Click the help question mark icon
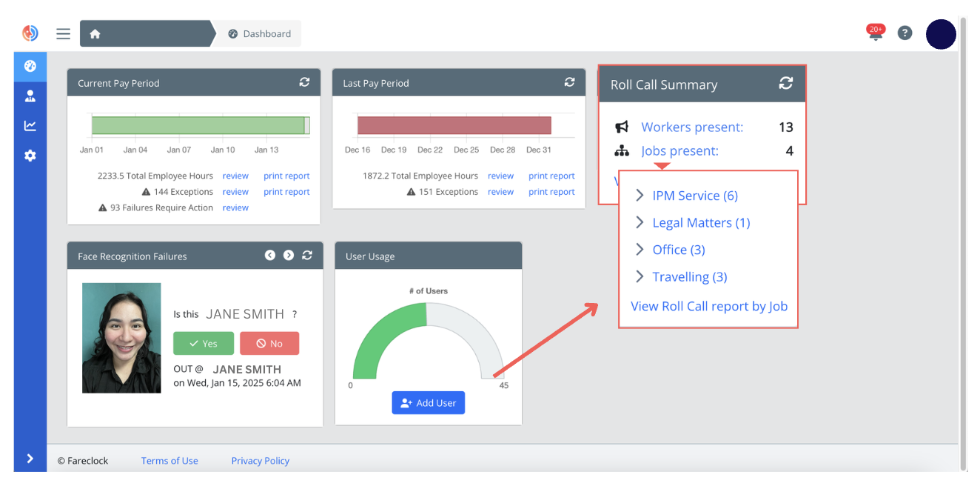Image resolution: width=980 pixels, height=489 pixels. point(905,33)
